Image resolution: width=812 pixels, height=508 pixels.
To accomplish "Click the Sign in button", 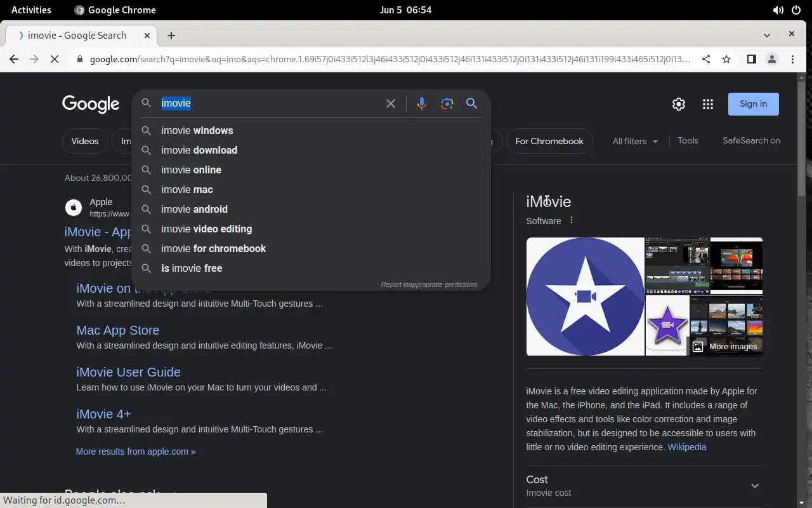I will (x=753, y=104).
